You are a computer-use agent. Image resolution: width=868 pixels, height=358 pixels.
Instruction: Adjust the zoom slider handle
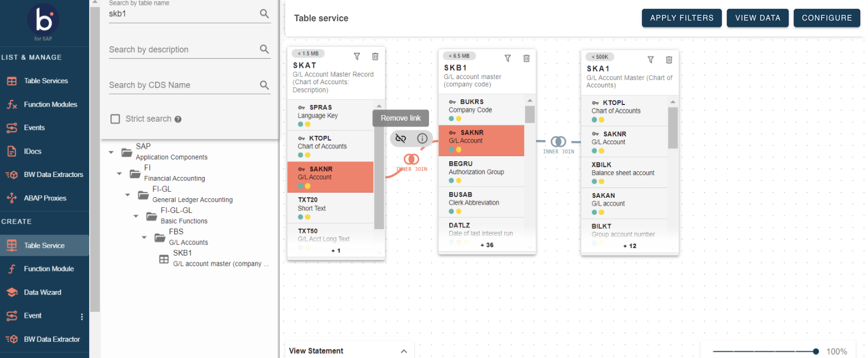click(x=815, y=351)
